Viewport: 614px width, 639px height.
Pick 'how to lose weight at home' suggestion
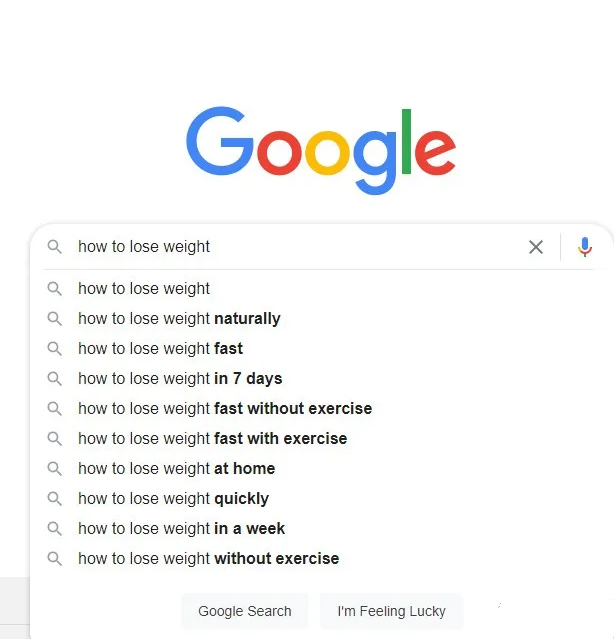(x=318, y=469)
